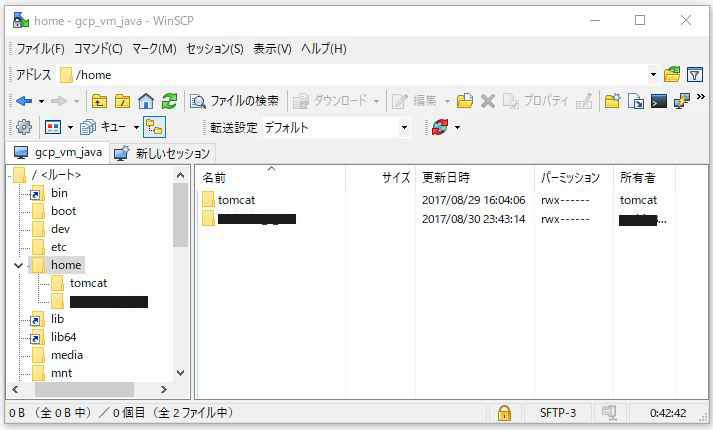Select boot in the directory tree
The height and width of the screenshot is (430, 713).
(x=64, y=211)
